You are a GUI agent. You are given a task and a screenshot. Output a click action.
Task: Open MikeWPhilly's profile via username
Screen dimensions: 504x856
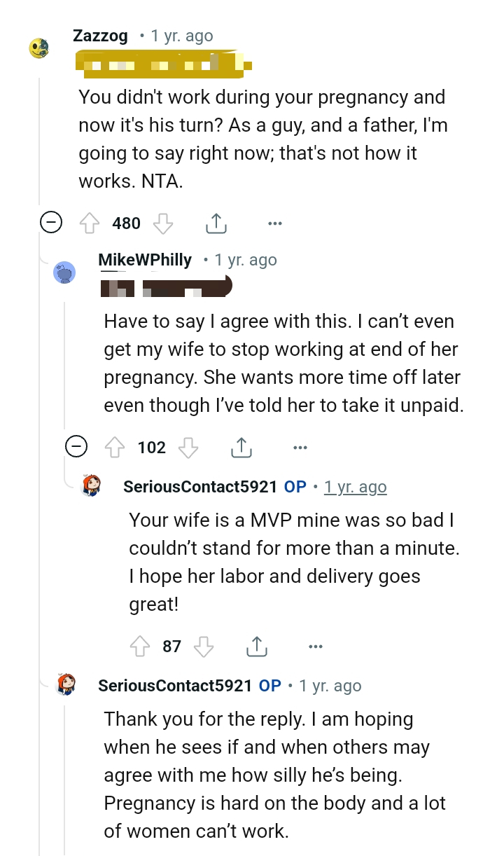click(144, 259)
